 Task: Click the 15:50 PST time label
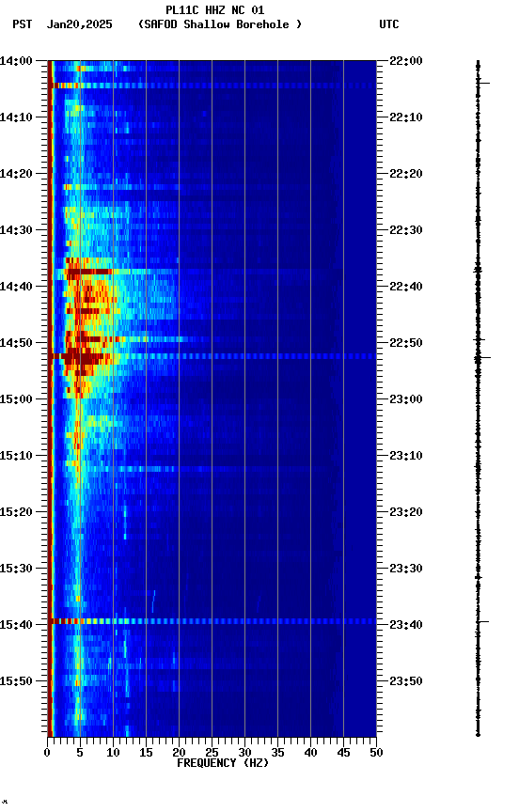[16, 681]
